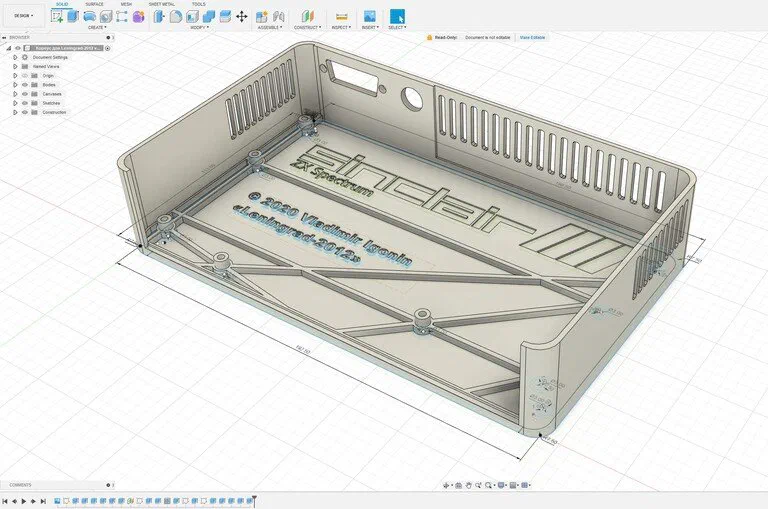
Task: Click the New Component icon in Assemble
Action: click(x=262, y=16)
